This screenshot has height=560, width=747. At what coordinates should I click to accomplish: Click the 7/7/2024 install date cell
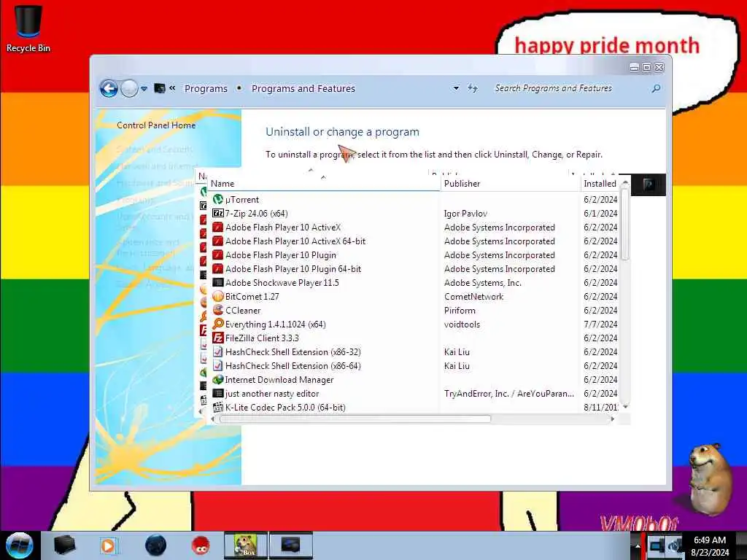pyautogui.click(x=600, y=324)
